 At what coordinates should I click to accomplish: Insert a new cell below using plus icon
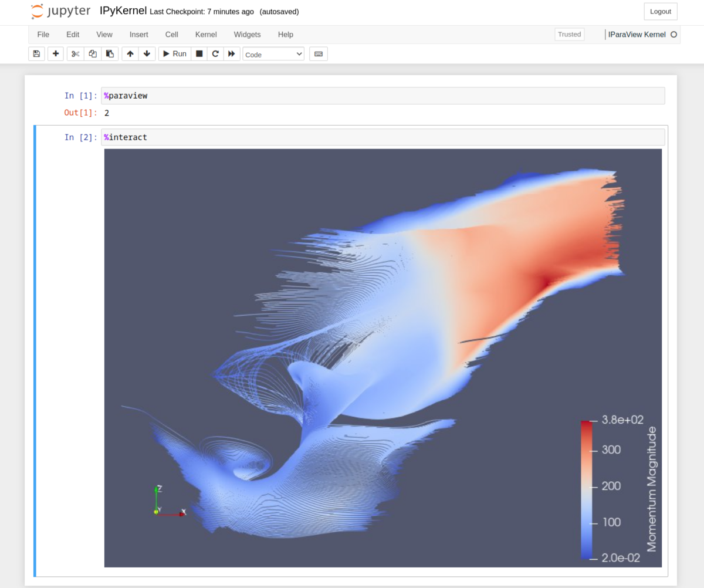tap(55, 53)
